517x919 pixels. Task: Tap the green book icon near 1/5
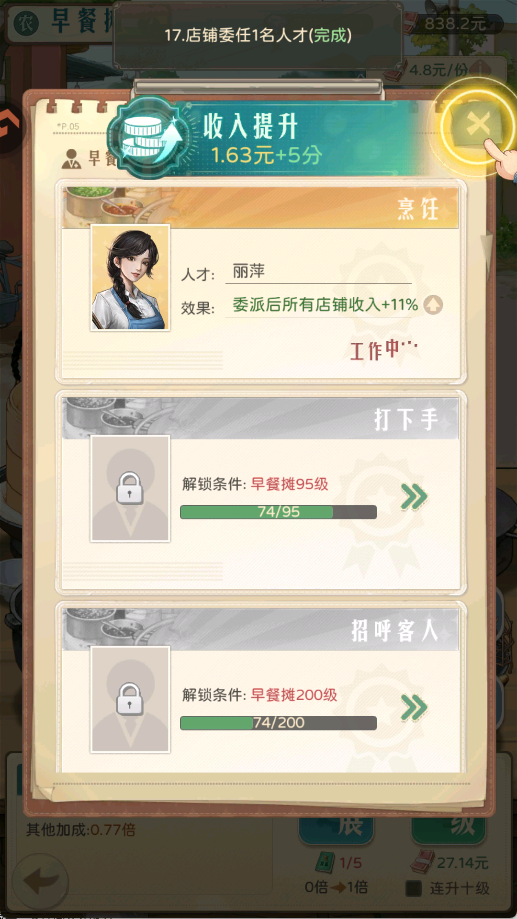click(x=326, y=862)
